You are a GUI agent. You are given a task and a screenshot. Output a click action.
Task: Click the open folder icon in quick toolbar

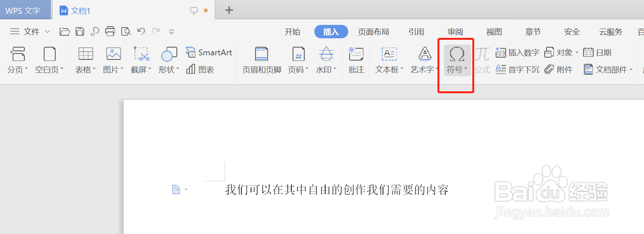pos(65,32)
